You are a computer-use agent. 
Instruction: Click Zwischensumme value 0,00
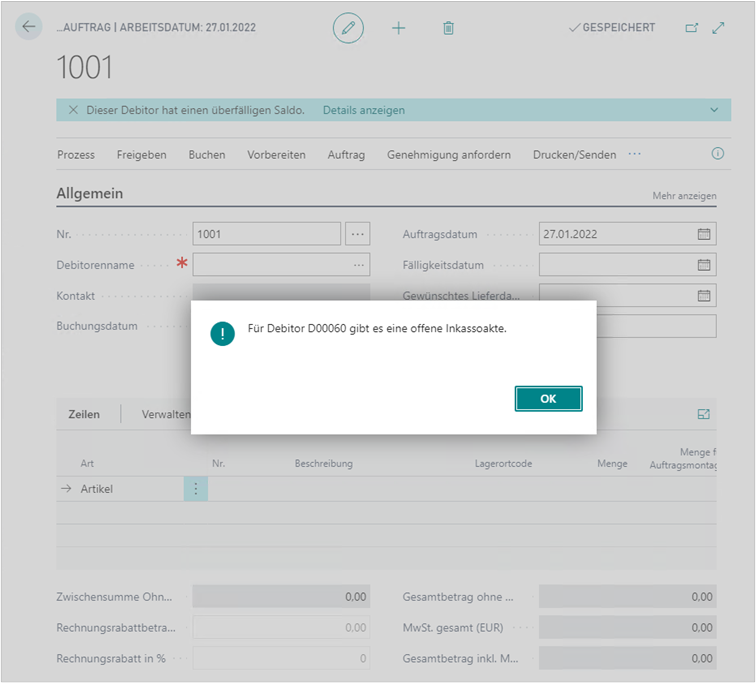(x=281, y=597)
